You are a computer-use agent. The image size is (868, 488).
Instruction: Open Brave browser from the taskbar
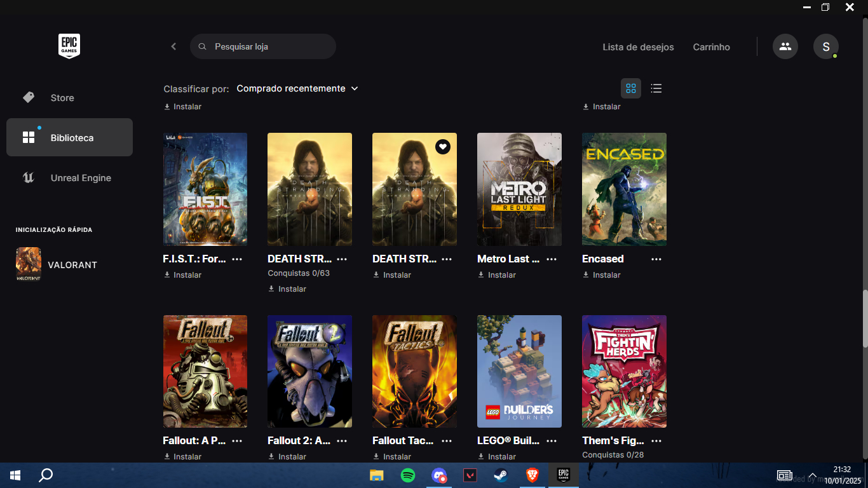pos(532,475)
